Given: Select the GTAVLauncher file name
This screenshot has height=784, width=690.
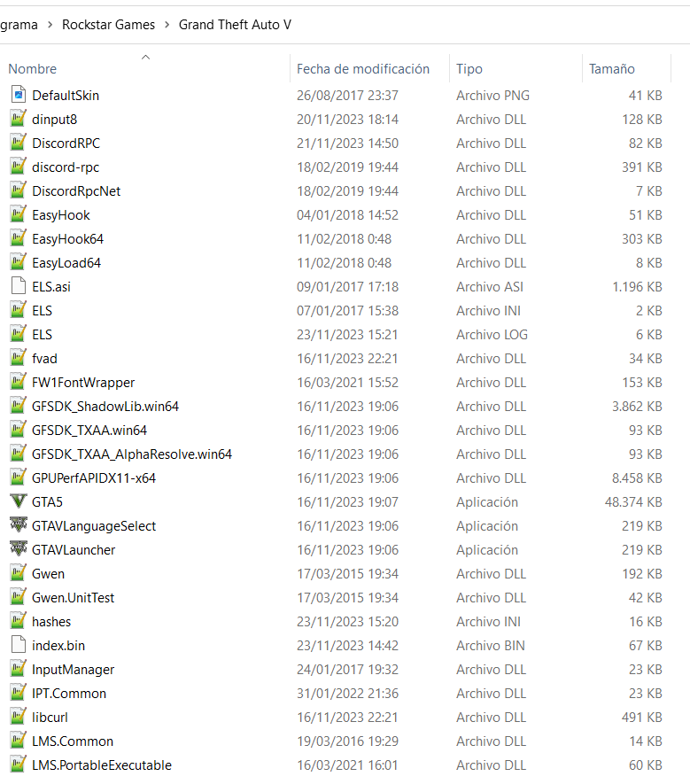Looking at the screenshot, I should [x=74, y=550].
